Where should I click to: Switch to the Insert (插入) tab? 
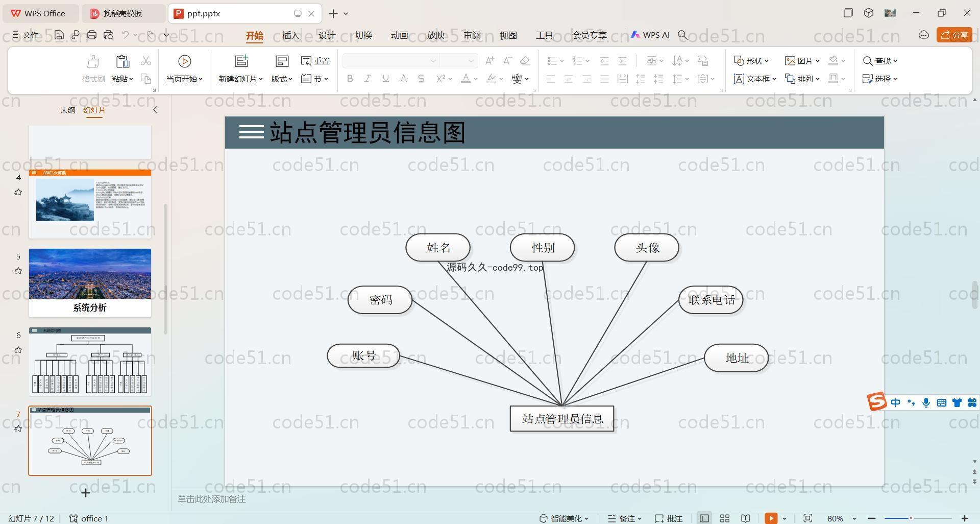coord(290,35)
